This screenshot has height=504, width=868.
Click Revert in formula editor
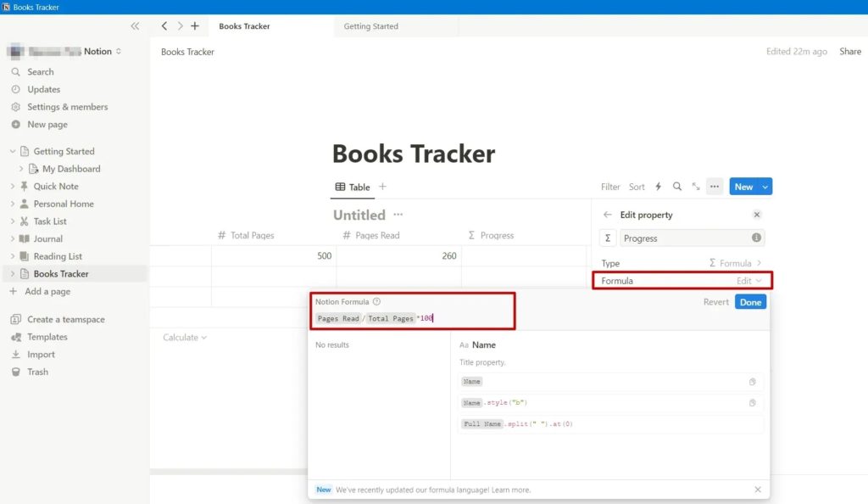pyautogui.click(x=715, y=302)
